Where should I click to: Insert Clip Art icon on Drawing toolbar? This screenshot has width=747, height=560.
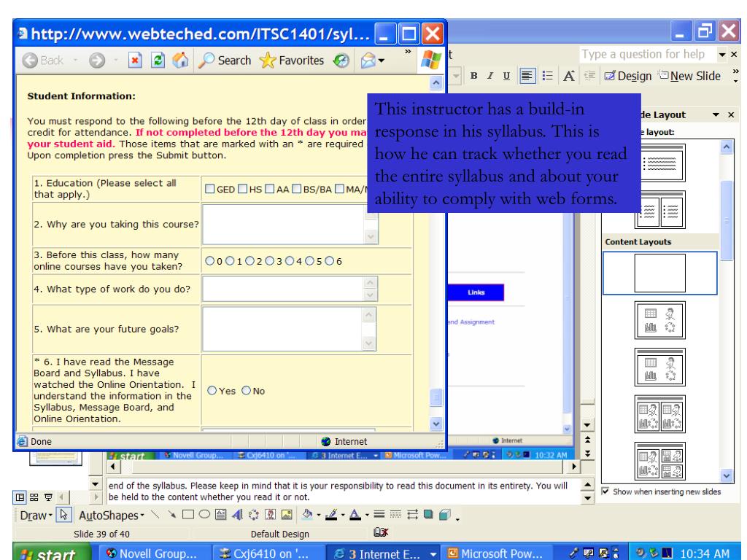pos(270,515)
